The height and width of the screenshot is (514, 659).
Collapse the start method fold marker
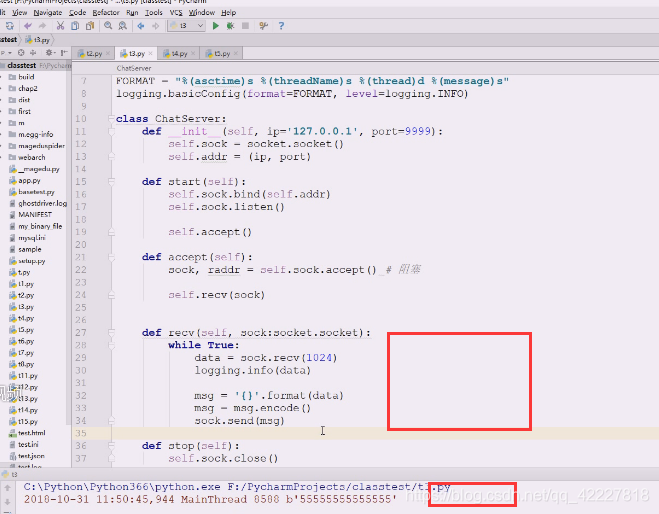coord(111,182)
